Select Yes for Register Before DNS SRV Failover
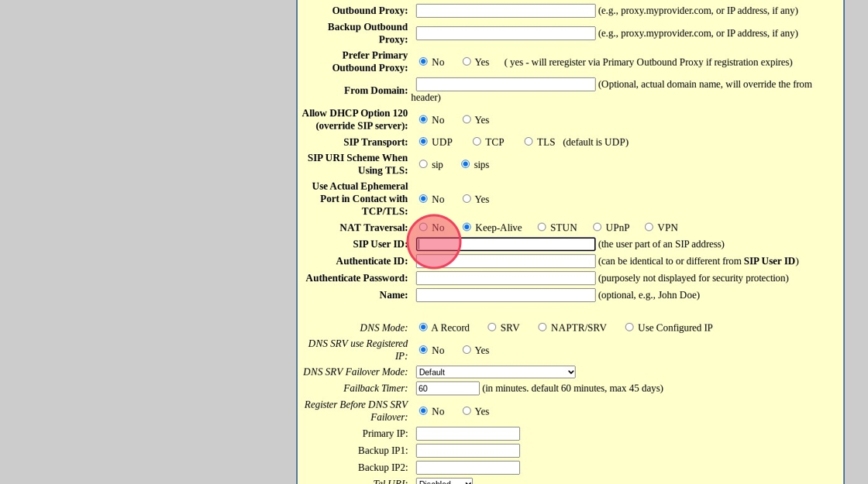 [x=467, y=411]
